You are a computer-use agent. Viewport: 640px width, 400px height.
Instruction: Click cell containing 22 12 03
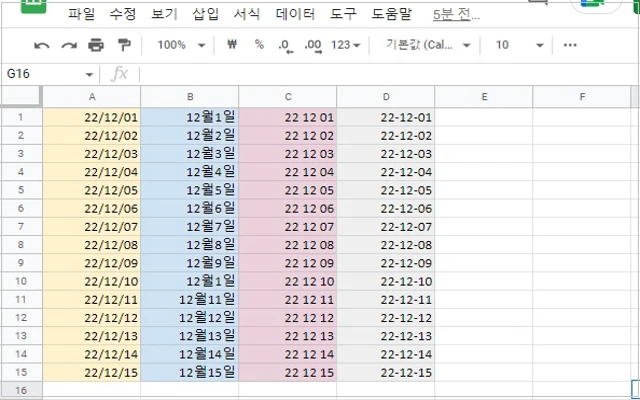coord(288,154)
